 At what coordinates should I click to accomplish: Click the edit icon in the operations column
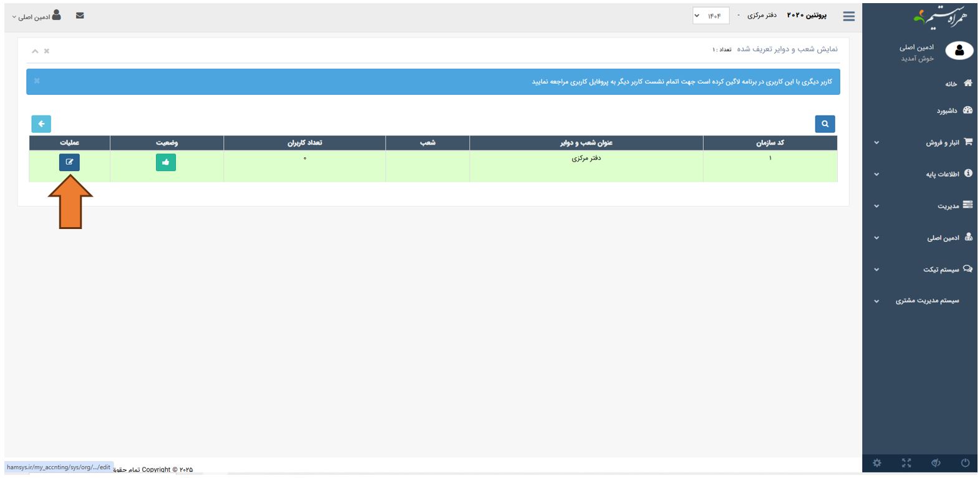(x=69, y=162)
